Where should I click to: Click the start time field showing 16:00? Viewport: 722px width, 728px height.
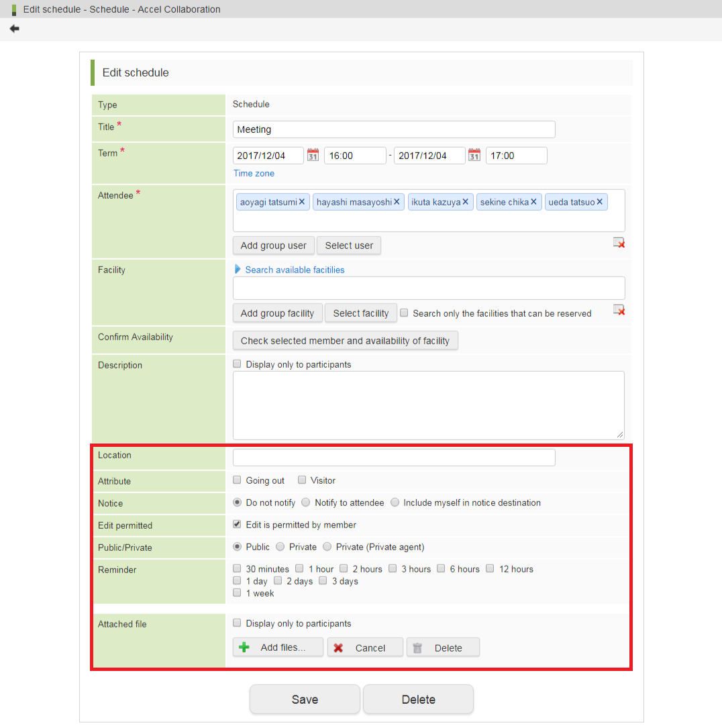(354, 156)
